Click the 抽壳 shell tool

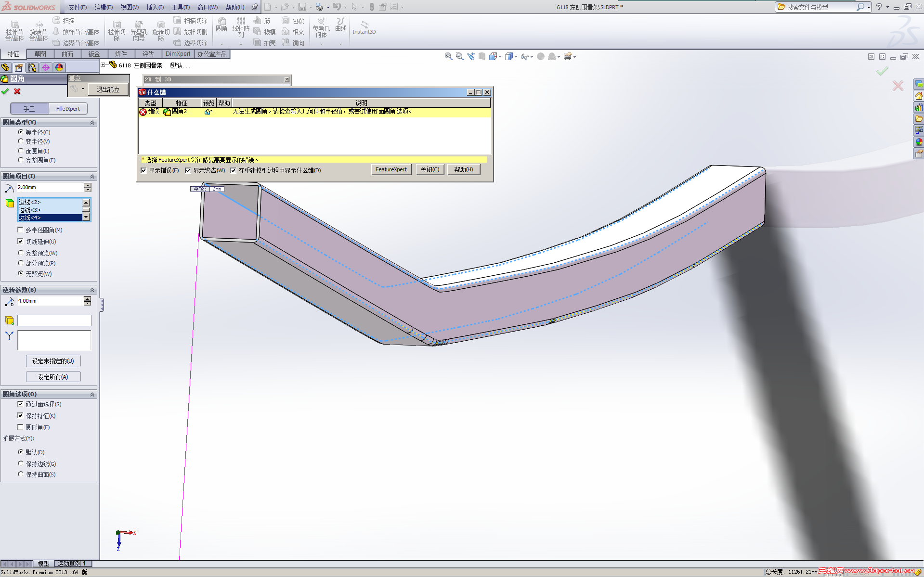coord(264,43)
